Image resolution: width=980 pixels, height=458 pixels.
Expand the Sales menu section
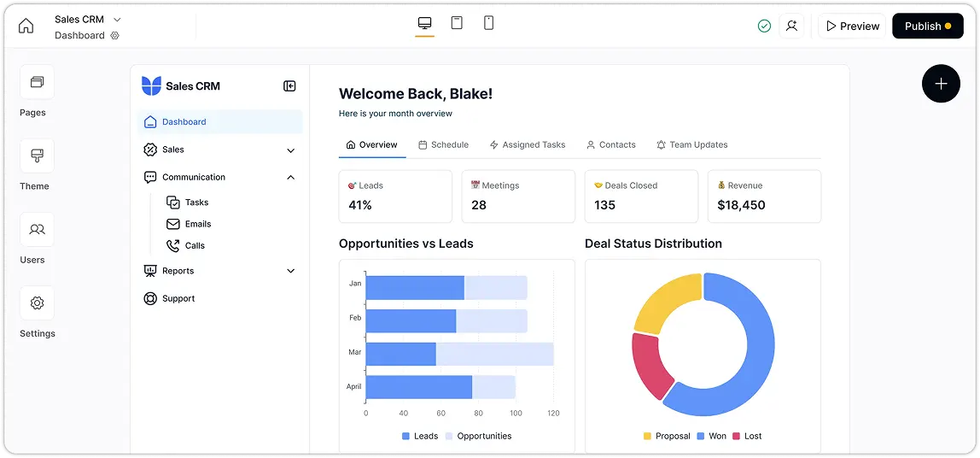click(x=290, y=150)
